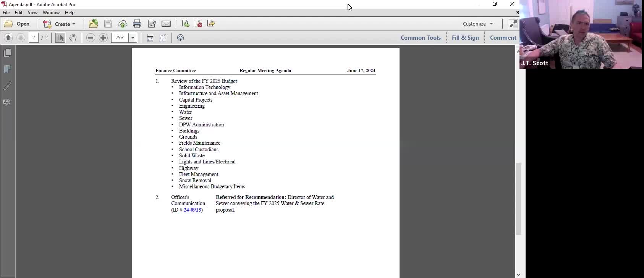Follow the 24-0913 ID link
The height and width of the screenshot is (278, 644).
(192, 210)
